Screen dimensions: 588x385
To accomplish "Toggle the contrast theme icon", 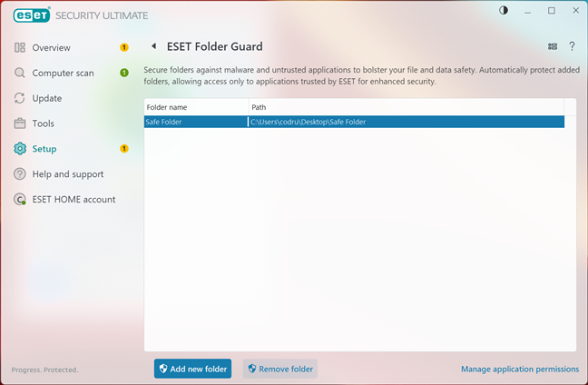I will 504,11.
